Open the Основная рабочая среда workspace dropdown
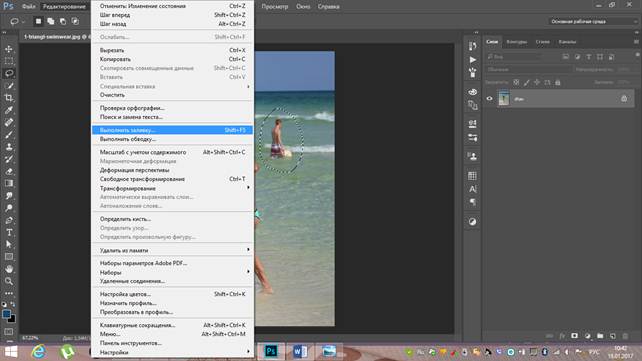The image size is (642, 361). [x=593, y=21]
